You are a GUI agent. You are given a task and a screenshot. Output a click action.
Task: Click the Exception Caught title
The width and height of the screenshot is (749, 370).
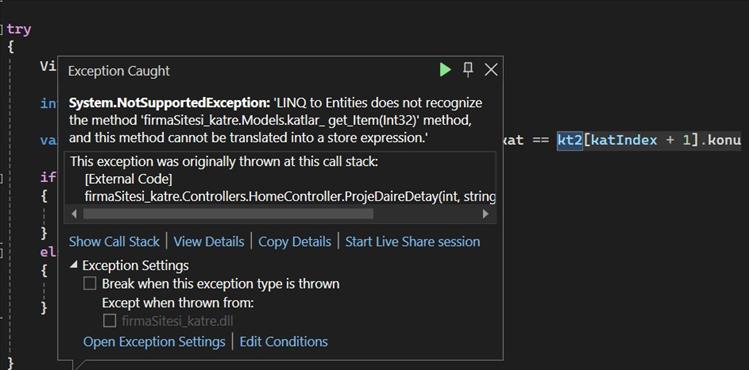click(x=119, y=71)
